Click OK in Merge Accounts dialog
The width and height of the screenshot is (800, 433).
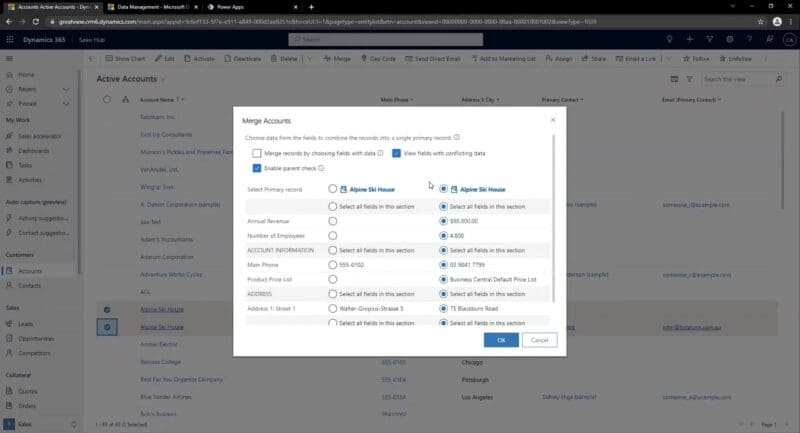501,340
